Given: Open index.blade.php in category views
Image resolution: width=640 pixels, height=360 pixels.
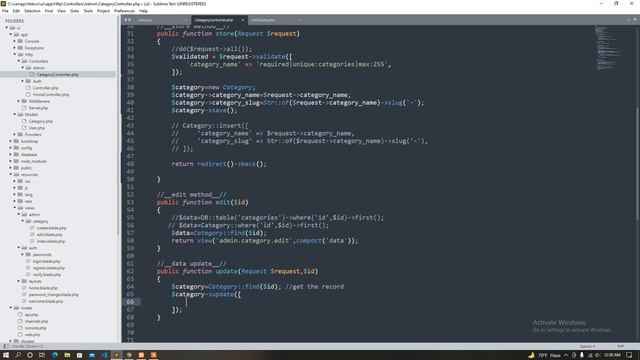Looking at the screenshot, I should [x=51, y=241].
